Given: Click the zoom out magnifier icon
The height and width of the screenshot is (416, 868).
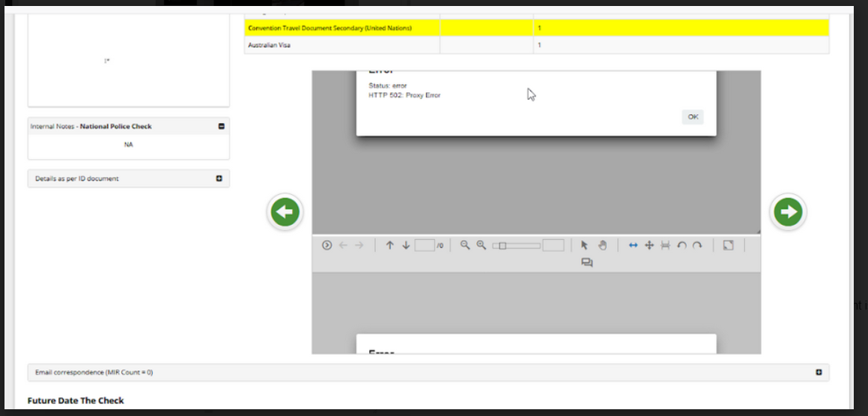Looking at the screenshot, I should (x=465, y=245).
